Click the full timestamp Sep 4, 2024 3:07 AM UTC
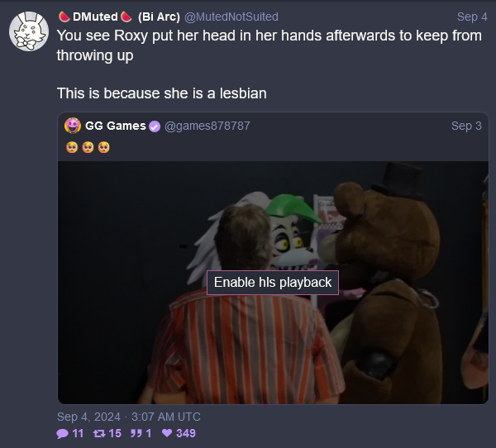The width and height of the screenshot is (496, 448). pos(129,417)
